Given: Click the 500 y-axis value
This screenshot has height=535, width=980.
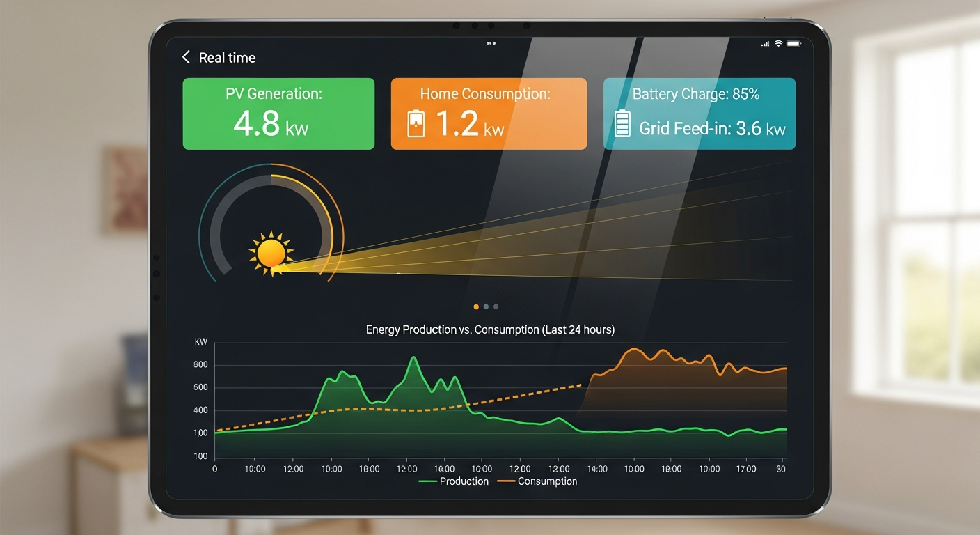Looking at the screenshot, I should point(200,387).
